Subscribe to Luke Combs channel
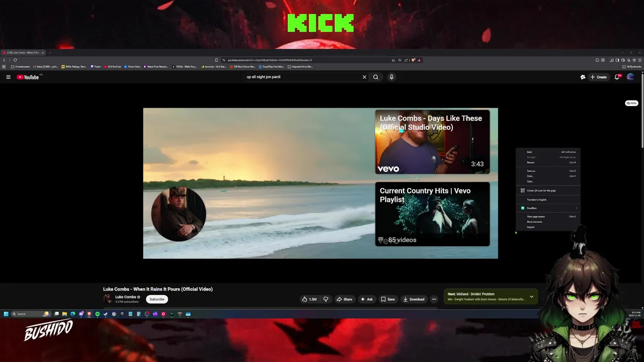Screen dimensions: 644x362 tap(157, 299)
